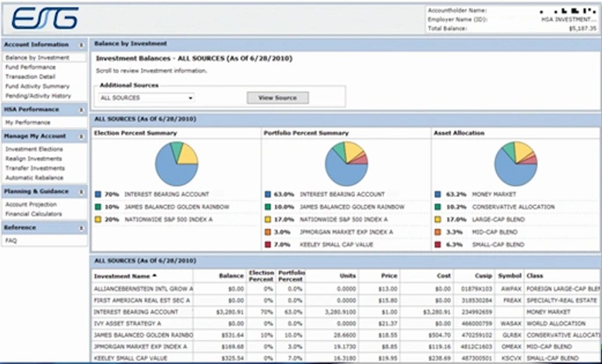Screen dimensions: 602x364
Task: Sort by the Price column header
Action: point(389,276)
